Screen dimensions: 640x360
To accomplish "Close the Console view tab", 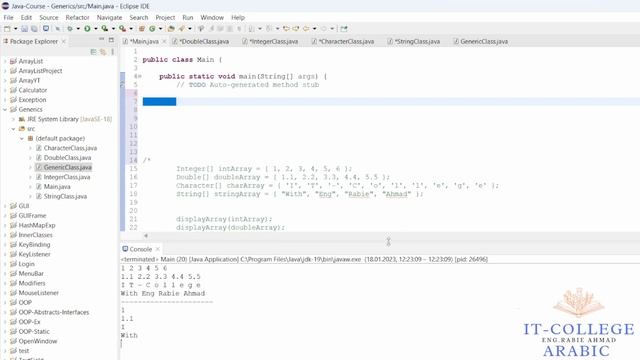I will [158, 249].
